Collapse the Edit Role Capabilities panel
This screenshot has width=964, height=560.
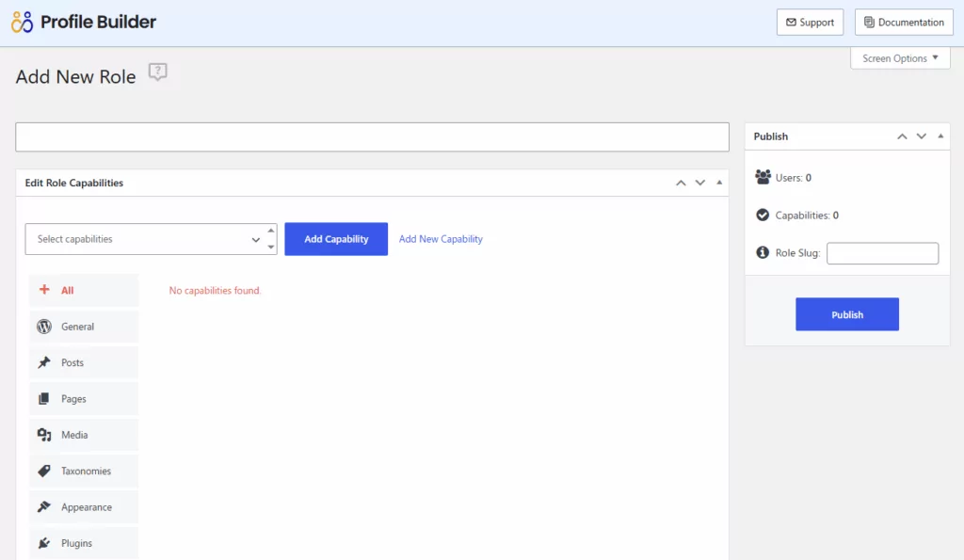pyautogui.click(x=719, y=183)
